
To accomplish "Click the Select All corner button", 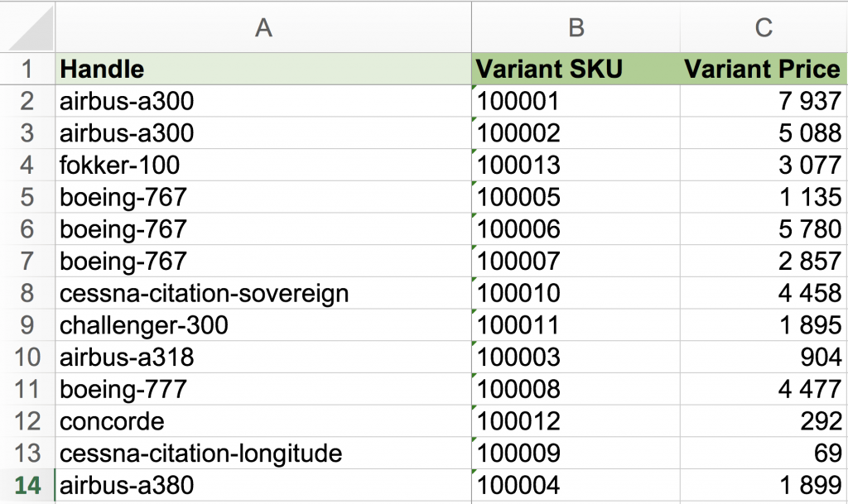I will point(26,26).
